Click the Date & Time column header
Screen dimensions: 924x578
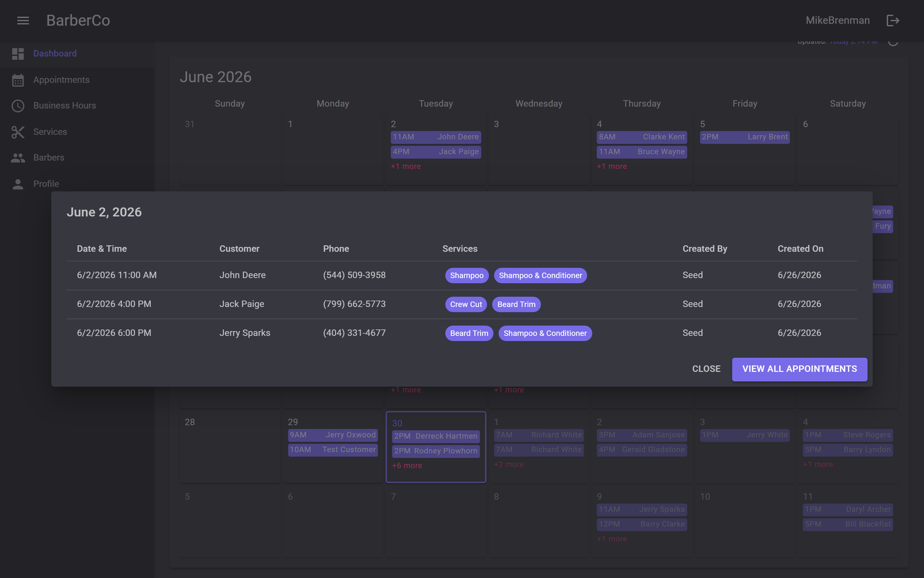(x=102, y=249)
